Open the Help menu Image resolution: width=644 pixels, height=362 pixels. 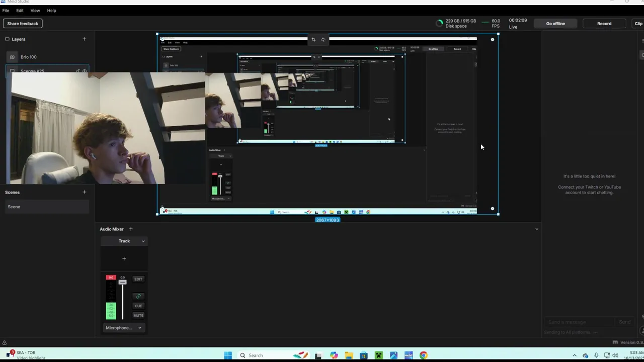[x=51, y=11]
